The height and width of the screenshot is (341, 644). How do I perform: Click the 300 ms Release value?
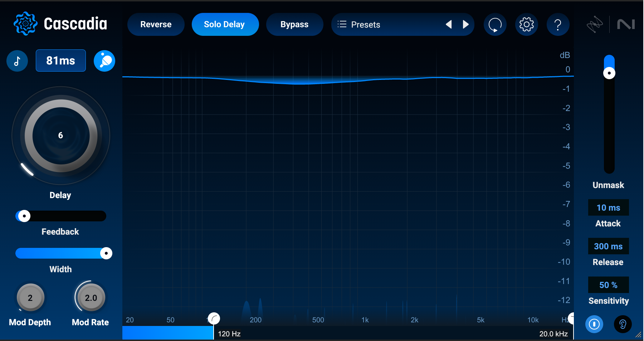tap(609, 246)
